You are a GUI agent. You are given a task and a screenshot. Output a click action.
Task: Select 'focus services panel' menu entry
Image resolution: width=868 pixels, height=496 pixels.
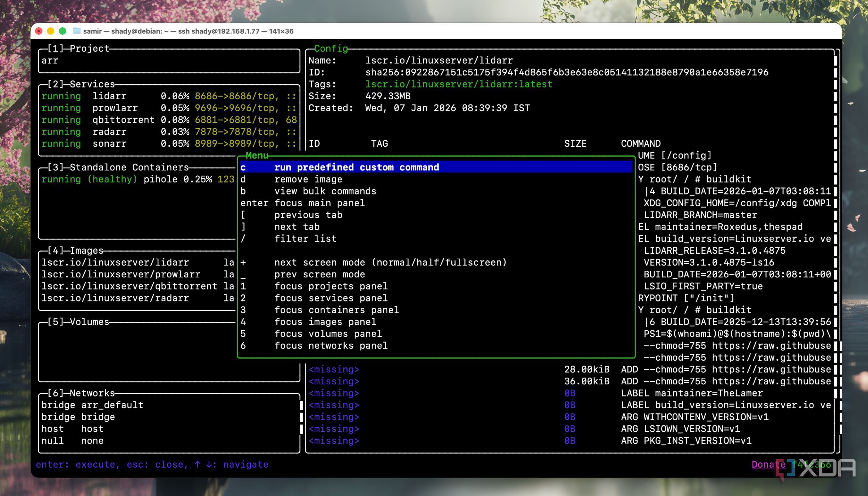click(x=436, y=298)
